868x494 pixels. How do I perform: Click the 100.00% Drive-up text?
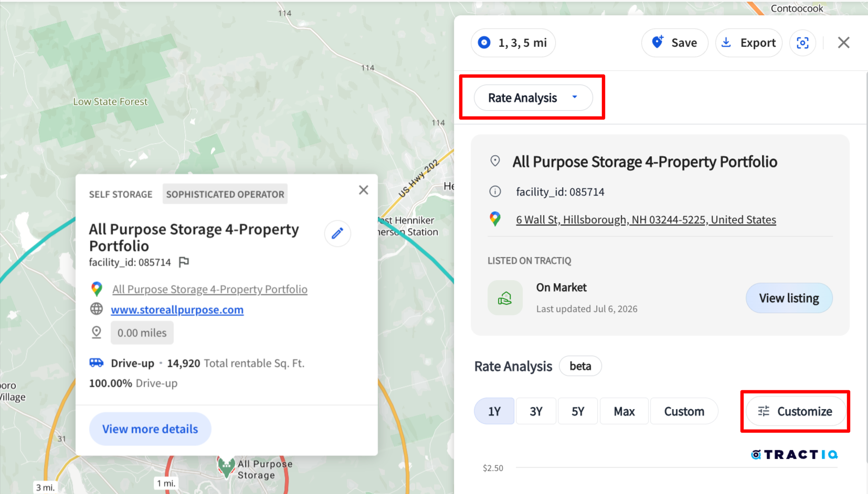coord(133,383)
